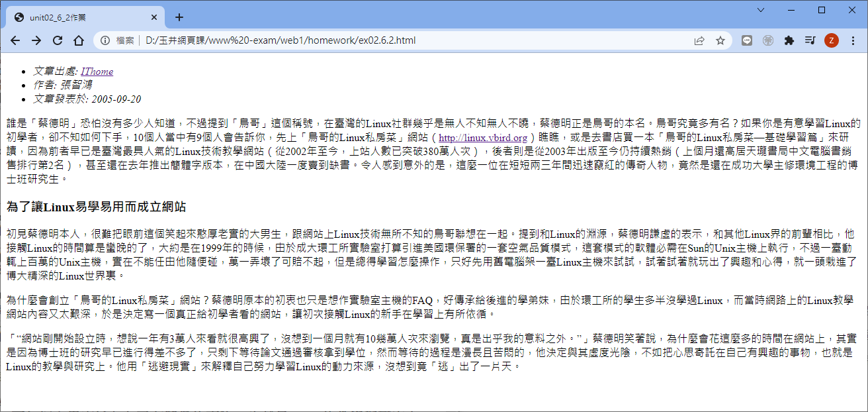
Task: Share this page using the share icon
Action: 699,40
